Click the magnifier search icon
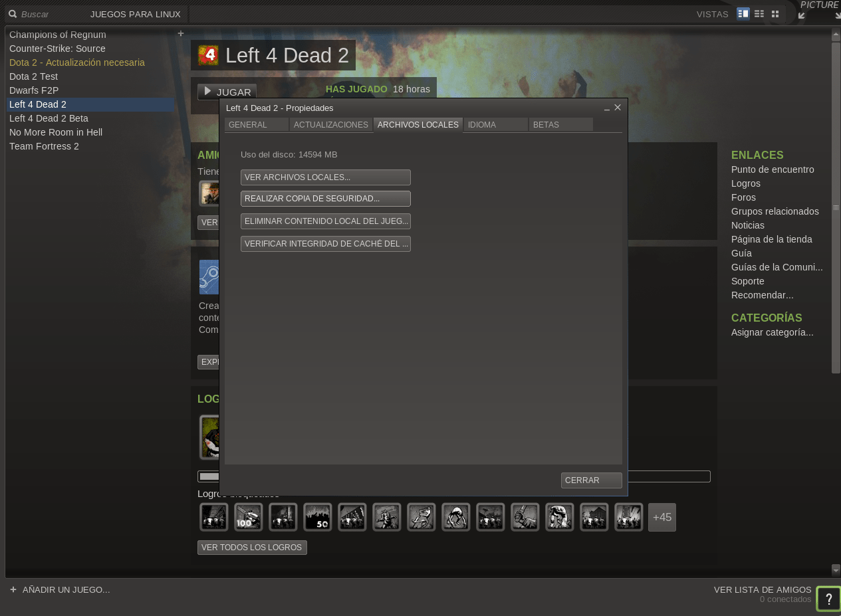This screenshot has width=841, height=616. coord(12,14)
